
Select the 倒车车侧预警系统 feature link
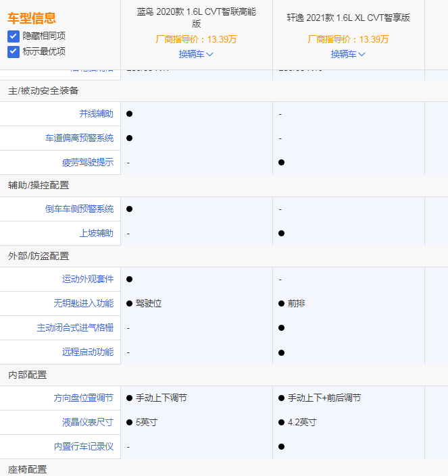tap(79, 209)
